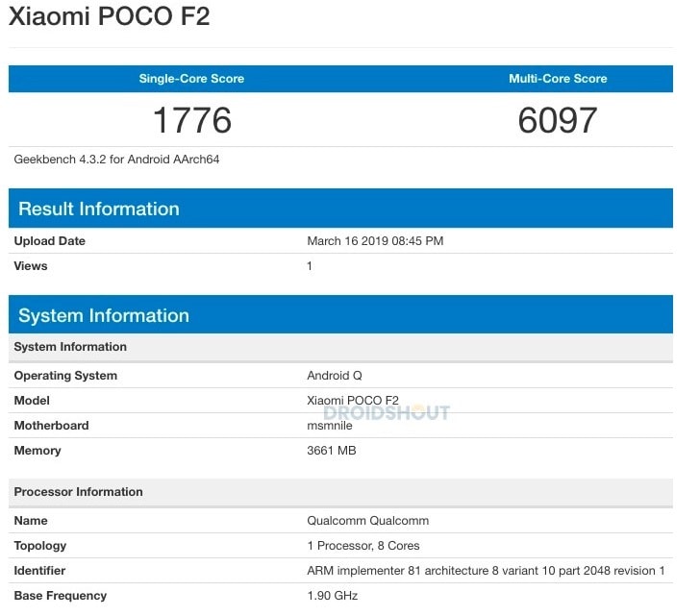Screen dimensions: 700x616
Task: Select the Model value Xiaomi POCO F2
Action: (353, 400)
